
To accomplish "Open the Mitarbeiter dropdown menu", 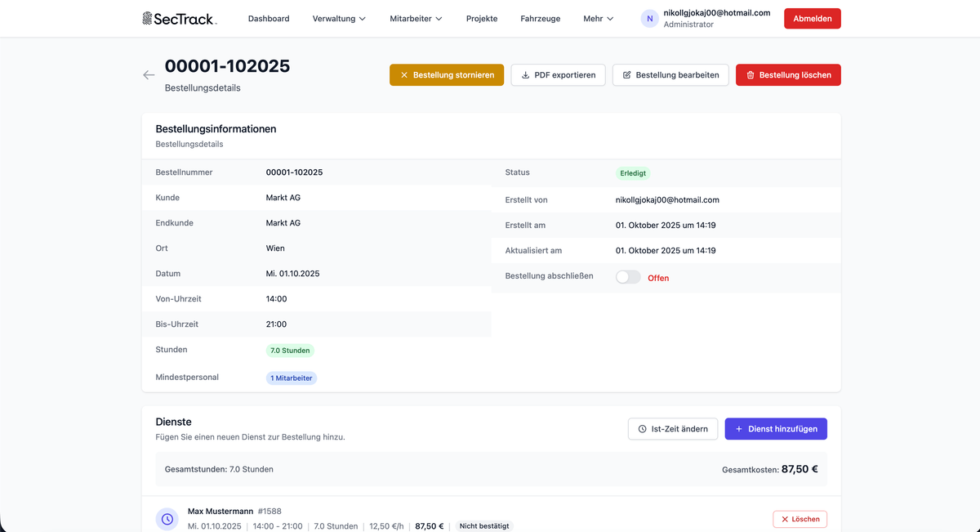I will (416, 19).
